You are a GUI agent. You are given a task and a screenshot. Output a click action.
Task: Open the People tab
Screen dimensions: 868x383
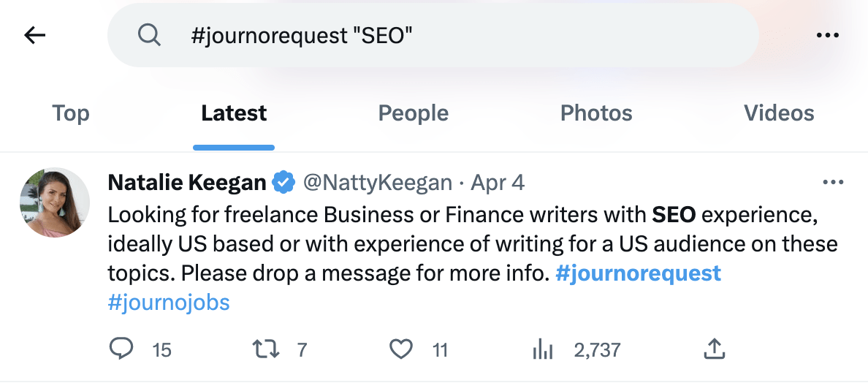(x=413, y=113)
